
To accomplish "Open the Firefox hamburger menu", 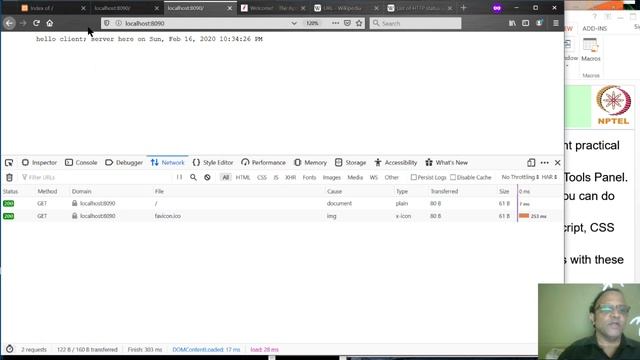I will (556, 23).
